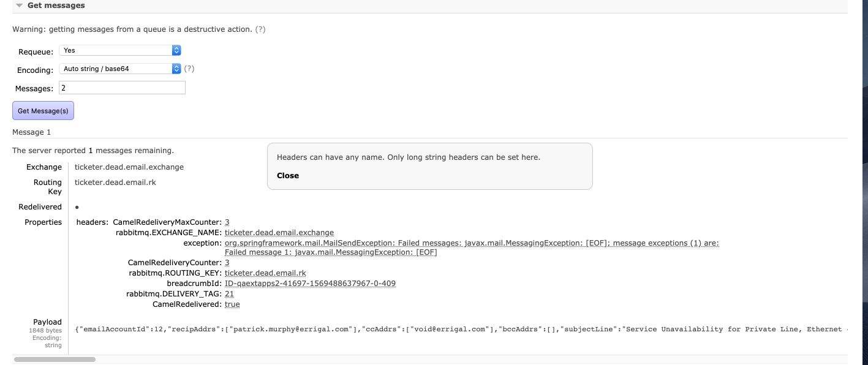Click the horizontal scrollbar thumb at bottom
This screenshot has height=365, width=868.
55,359
